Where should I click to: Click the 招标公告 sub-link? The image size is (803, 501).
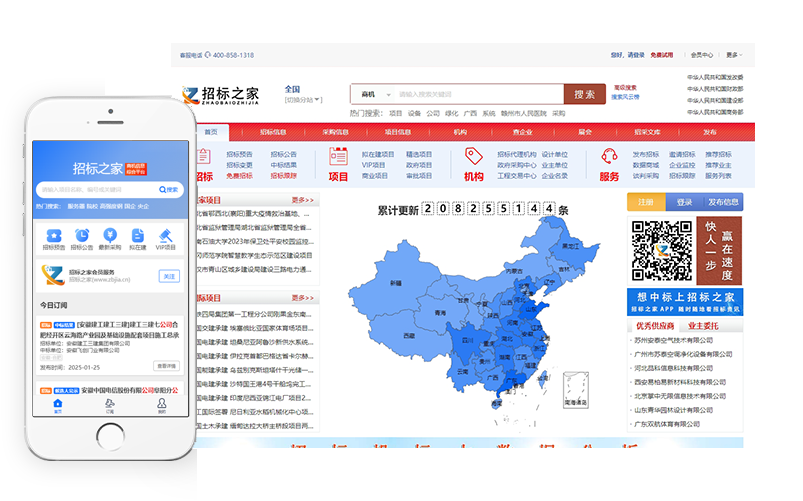tap(283, 154)
